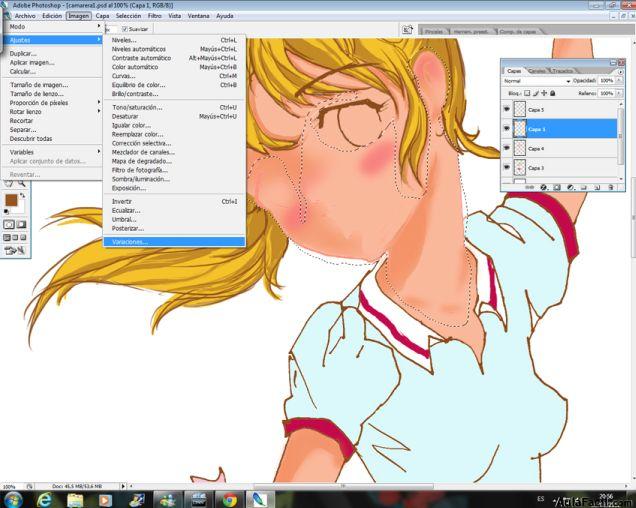Viewport: 636px width, 508px height.
Task: Open Relleno slider arrow
Action: pos(619,93)
